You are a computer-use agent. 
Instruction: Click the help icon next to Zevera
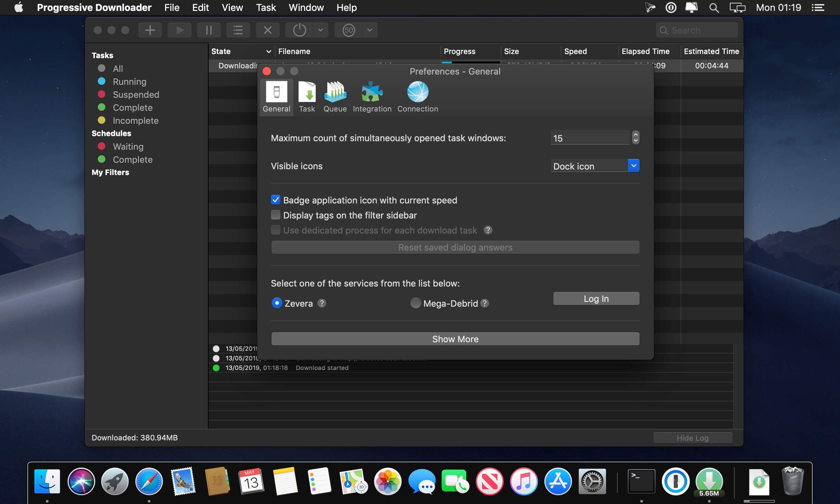coord(321,303)
